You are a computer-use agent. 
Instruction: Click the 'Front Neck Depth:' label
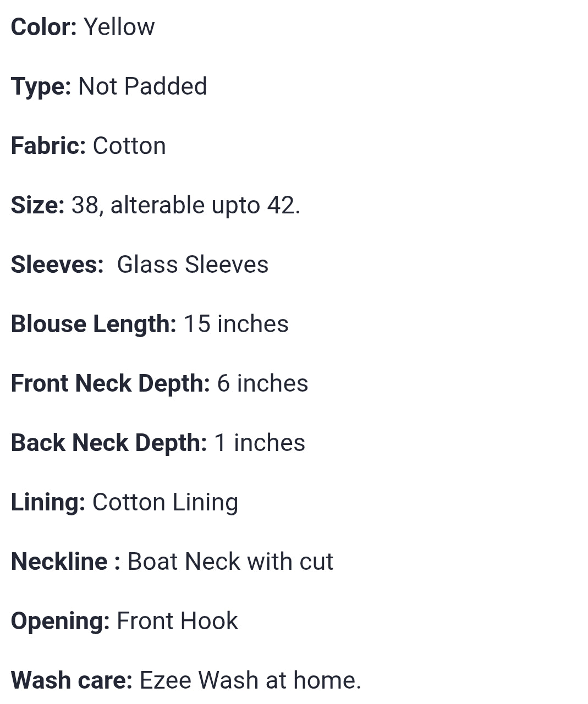coord(111,383)
